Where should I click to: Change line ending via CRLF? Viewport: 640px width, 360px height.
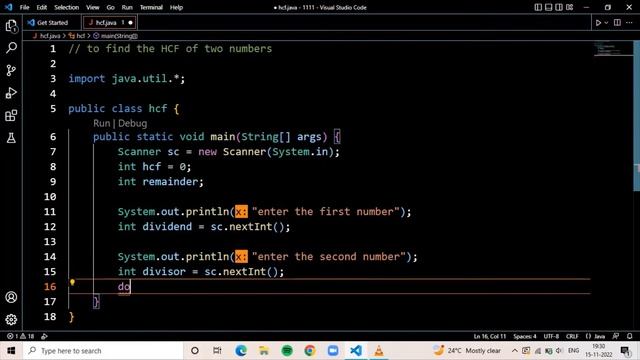[x=572, y=336]
